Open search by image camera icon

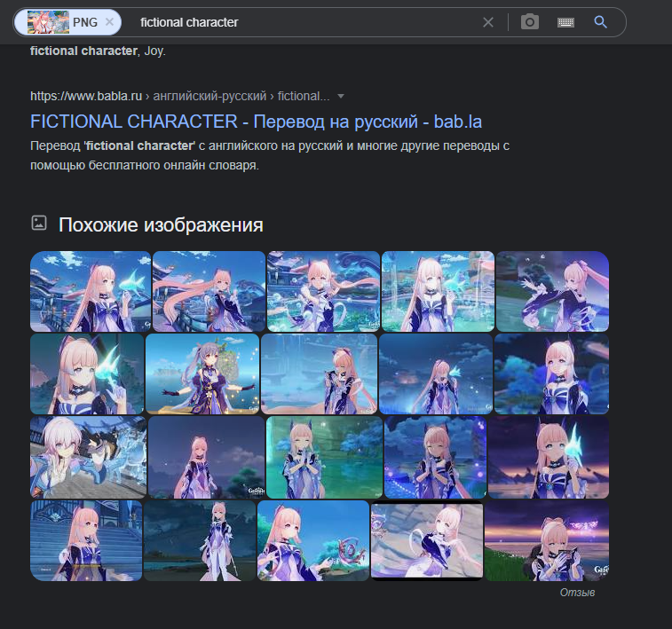(530, 22)
